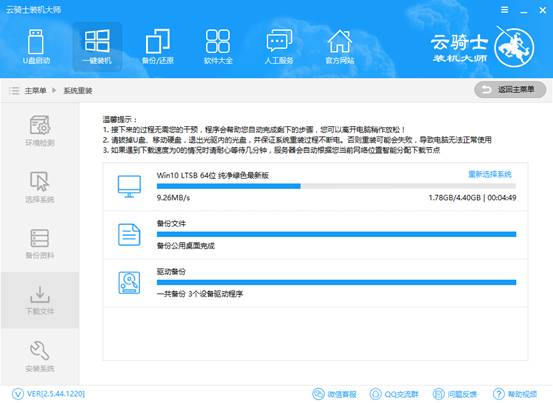Open 人工服务 chat support
Viewport: 553px width, 403px height.
tap(279, 46)
